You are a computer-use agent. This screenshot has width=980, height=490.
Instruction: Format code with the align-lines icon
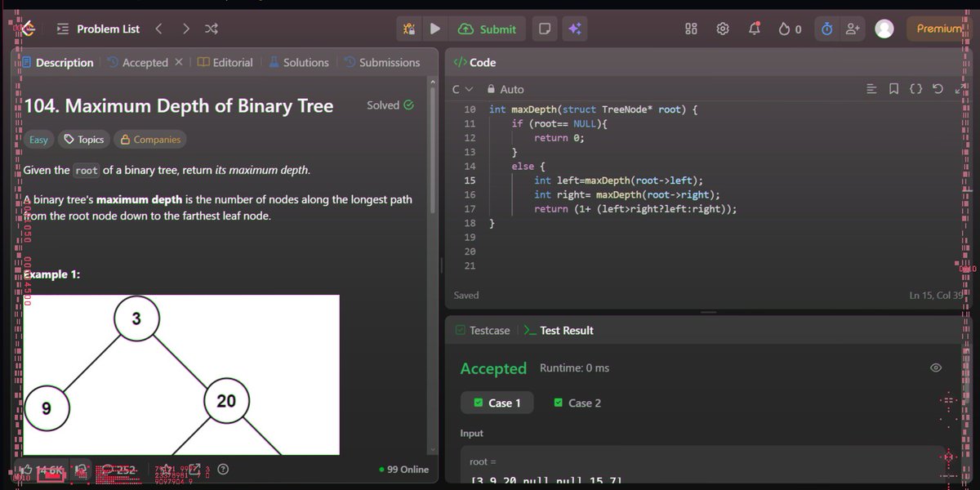pyautogui.click(x=871, y=89)
